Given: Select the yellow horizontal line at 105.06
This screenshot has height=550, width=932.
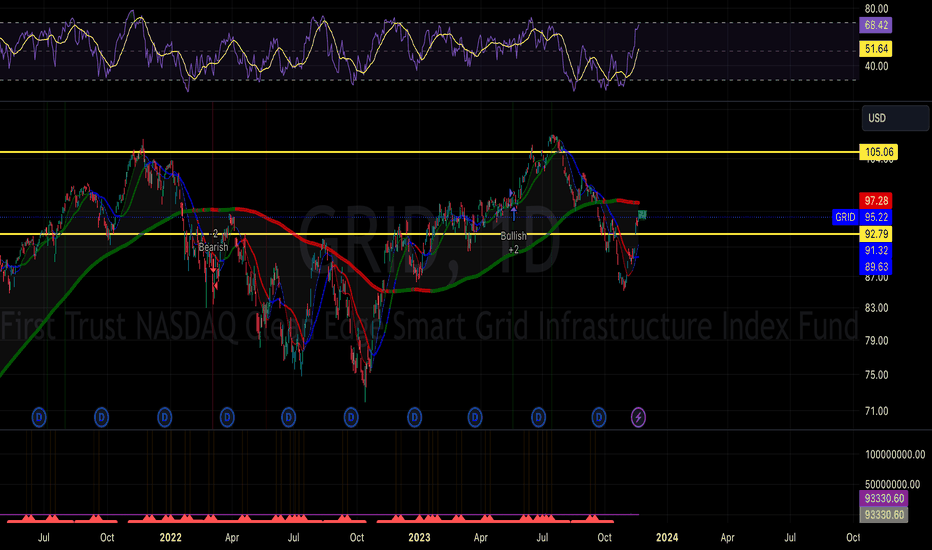Looking at the screenshot, I should coord(429,152).
